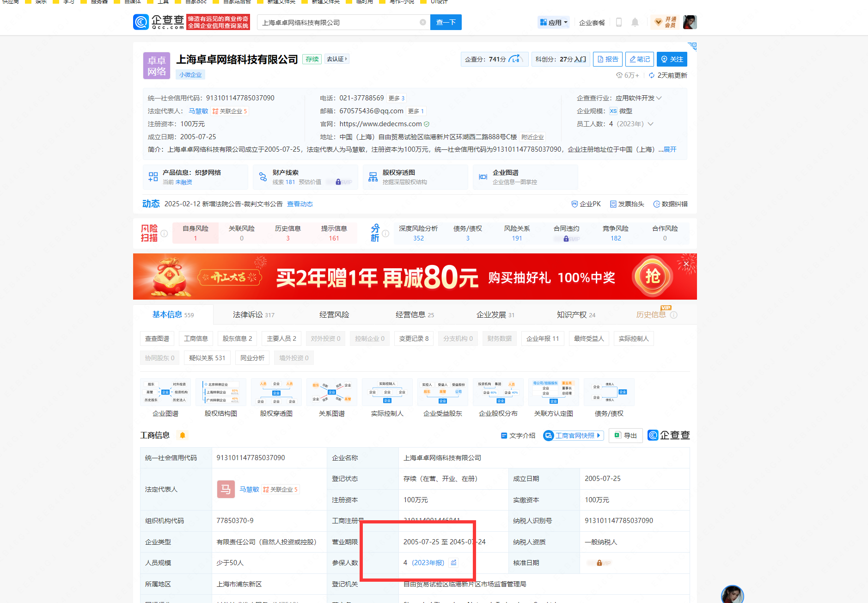Expand the 企查查行业 dropdown

659,98
